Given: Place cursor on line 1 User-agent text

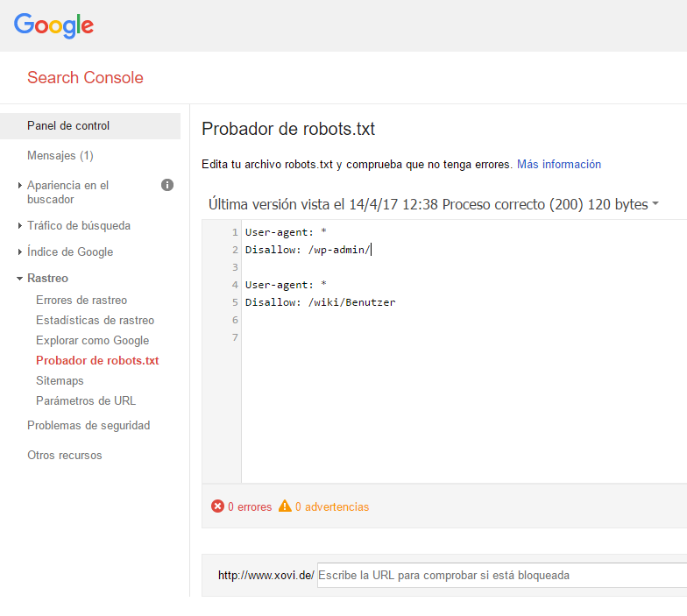Looking at the screenshot, I should [x=286, y=232].
